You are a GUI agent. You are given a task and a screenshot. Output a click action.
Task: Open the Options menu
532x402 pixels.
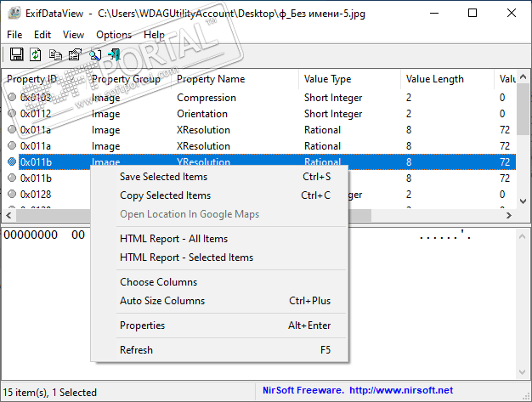click(114, 35)
